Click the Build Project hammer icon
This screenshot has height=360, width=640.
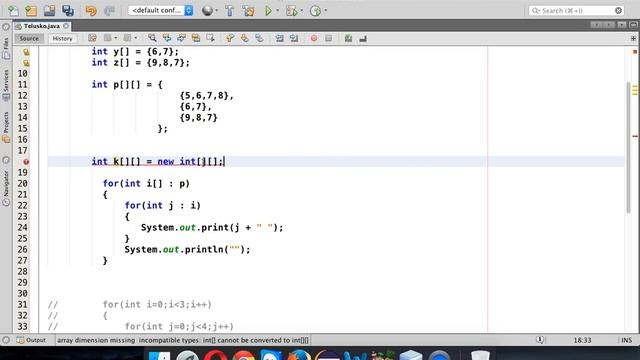(230, 11)
